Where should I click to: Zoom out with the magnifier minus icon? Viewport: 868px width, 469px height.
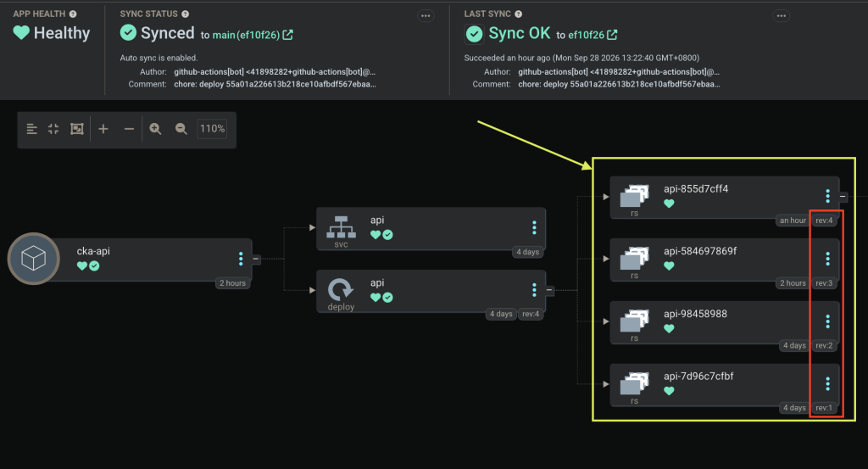point(181,129)
